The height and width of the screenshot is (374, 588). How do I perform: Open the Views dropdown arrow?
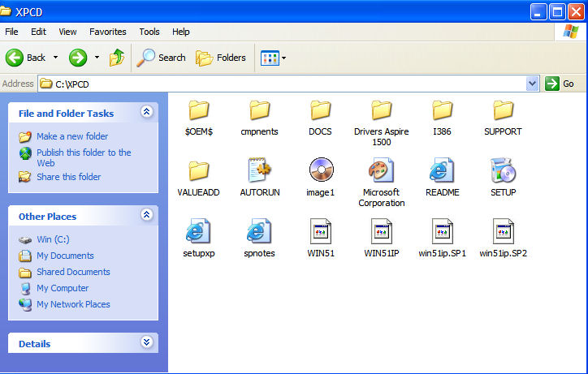click(x=284, y=58)
